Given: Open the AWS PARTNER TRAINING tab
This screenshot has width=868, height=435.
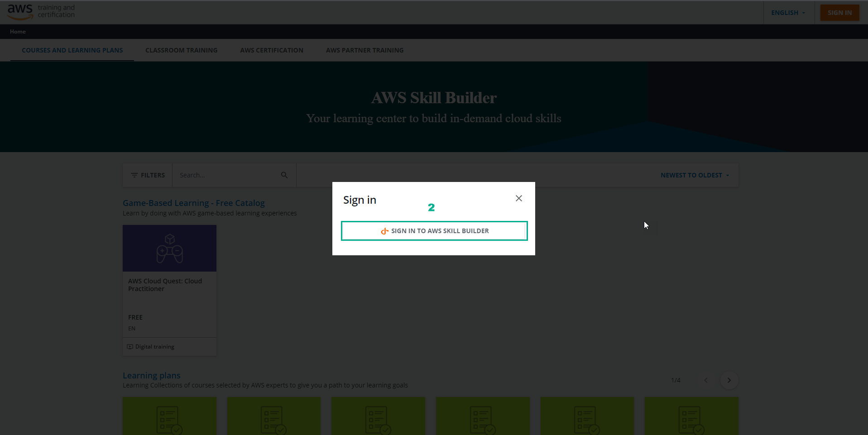Looking at the screenshot, I should (x=364, y=50).
